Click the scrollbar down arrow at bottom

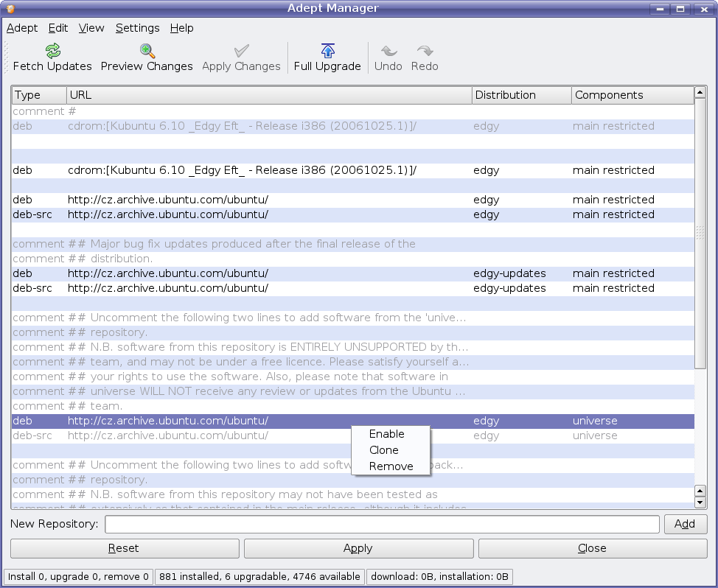coord(700,503)
